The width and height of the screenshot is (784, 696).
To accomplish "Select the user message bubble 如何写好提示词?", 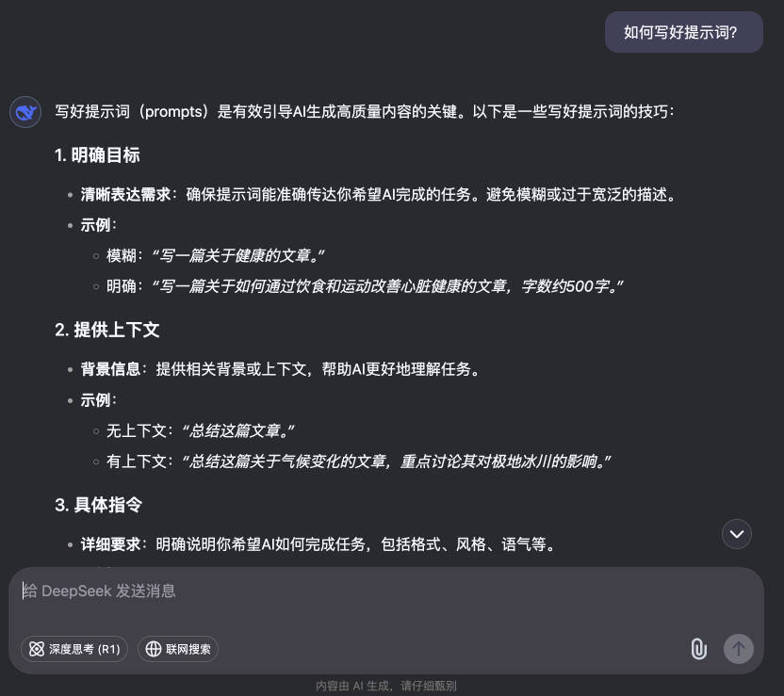I will point(684,32).
